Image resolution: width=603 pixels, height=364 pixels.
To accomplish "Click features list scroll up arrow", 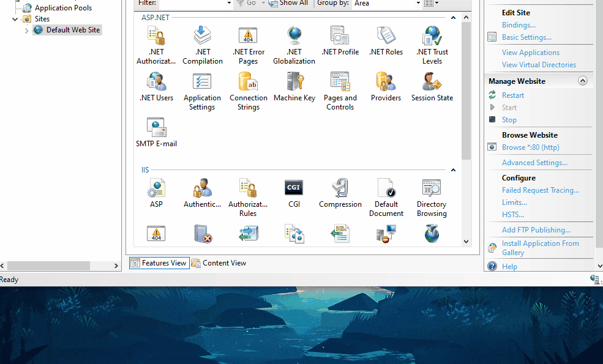I will click(466, 17).
